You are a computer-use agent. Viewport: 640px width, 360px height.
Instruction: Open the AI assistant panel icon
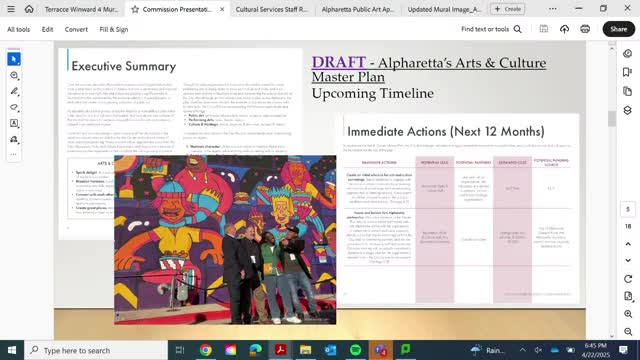point(628,53)
